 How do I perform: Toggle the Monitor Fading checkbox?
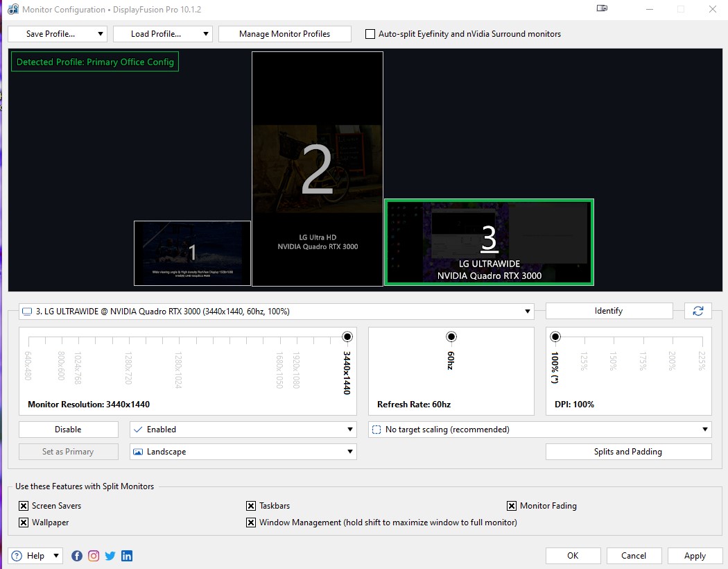click(512, 506)
